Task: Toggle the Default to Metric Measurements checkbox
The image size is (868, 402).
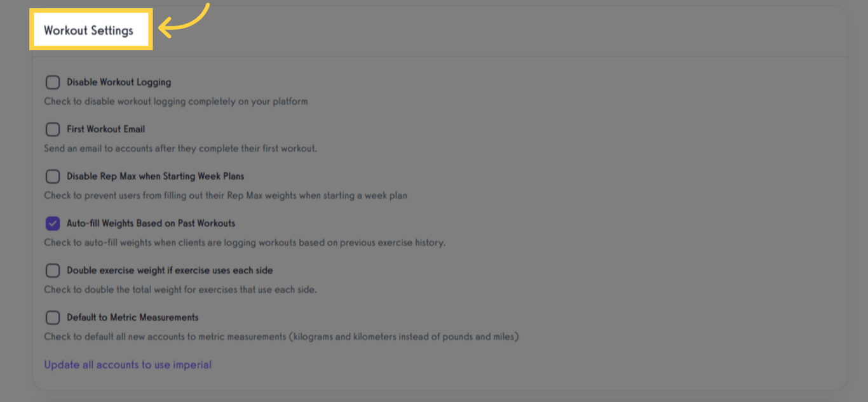Action: [x=53, y=317]
